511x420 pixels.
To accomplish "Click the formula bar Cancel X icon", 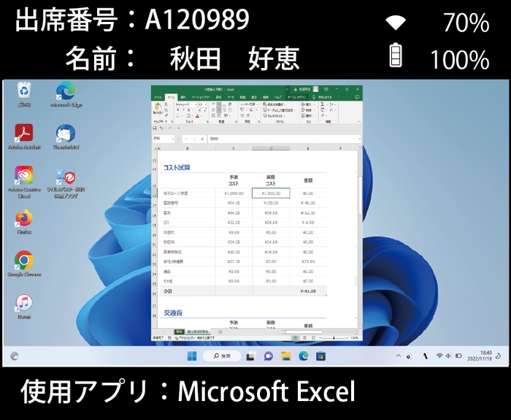I will click(x=186, y=139).
